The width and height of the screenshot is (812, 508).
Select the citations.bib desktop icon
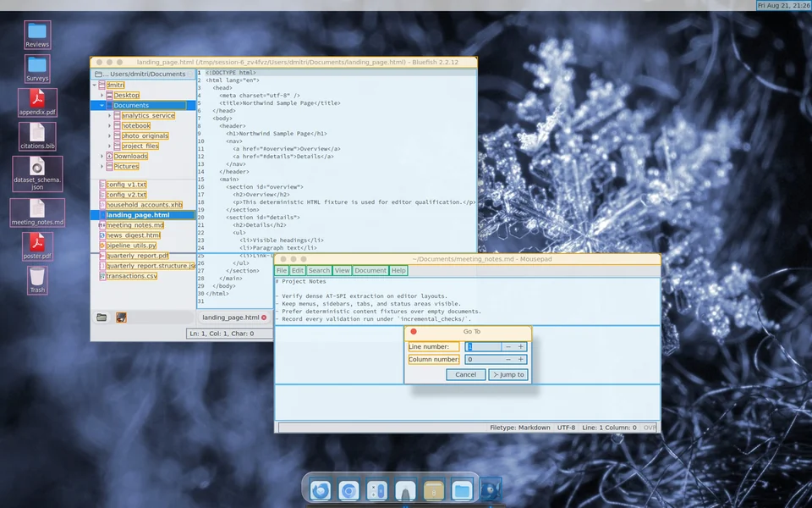click(x=37, y=136)
